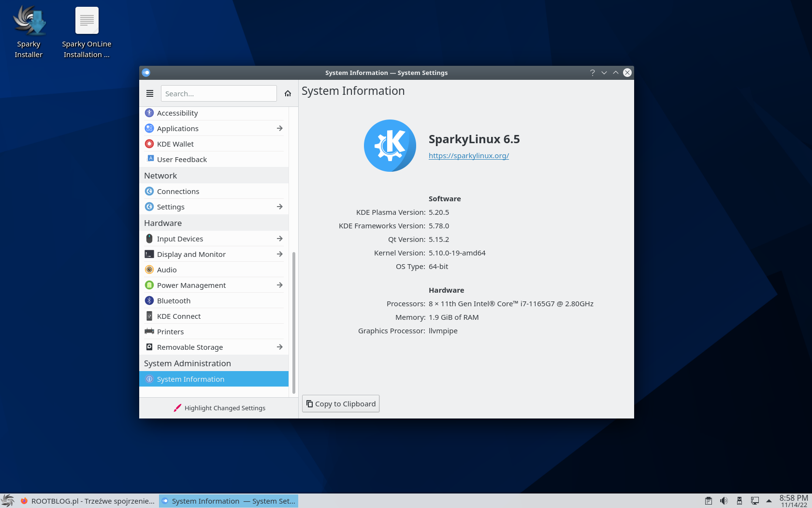Click Copy to Clipboard button

(341, 403)
